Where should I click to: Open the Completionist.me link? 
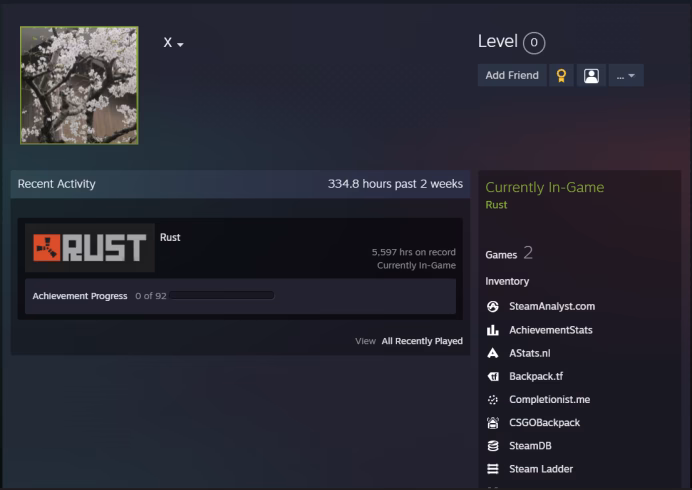(549, 400)
